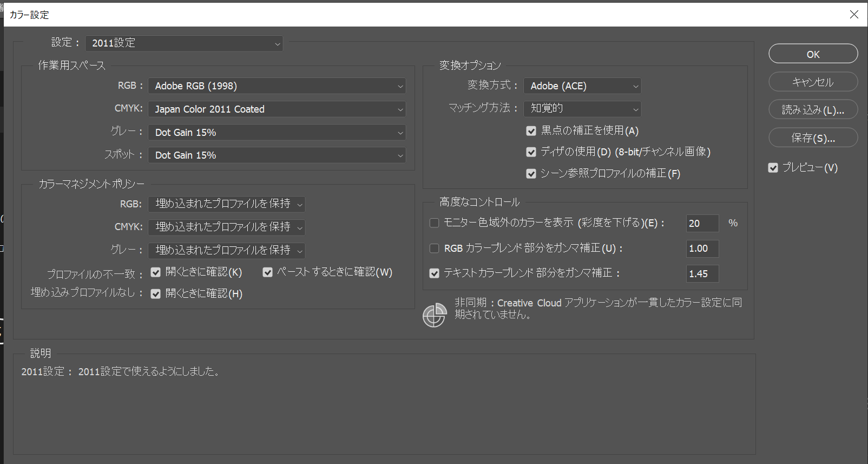Open the スポット working space dropdown (Dot Gain 15%)
This screenshot has width=868, height=464.
277,155
